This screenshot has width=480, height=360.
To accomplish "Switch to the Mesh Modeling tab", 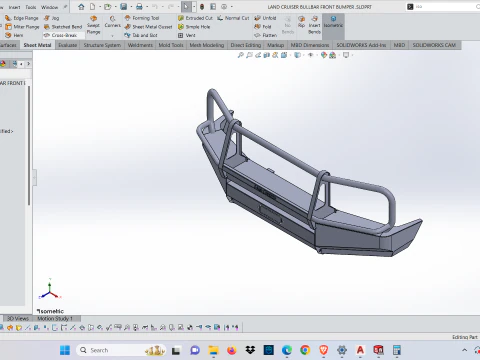I will pos(207,45).
